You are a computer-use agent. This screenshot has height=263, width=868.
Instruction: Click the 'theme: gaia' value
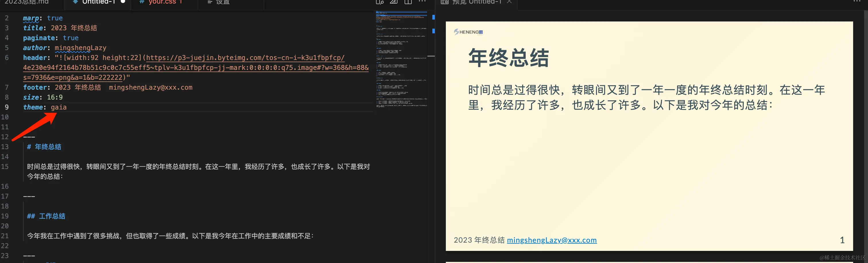[59, 107]
